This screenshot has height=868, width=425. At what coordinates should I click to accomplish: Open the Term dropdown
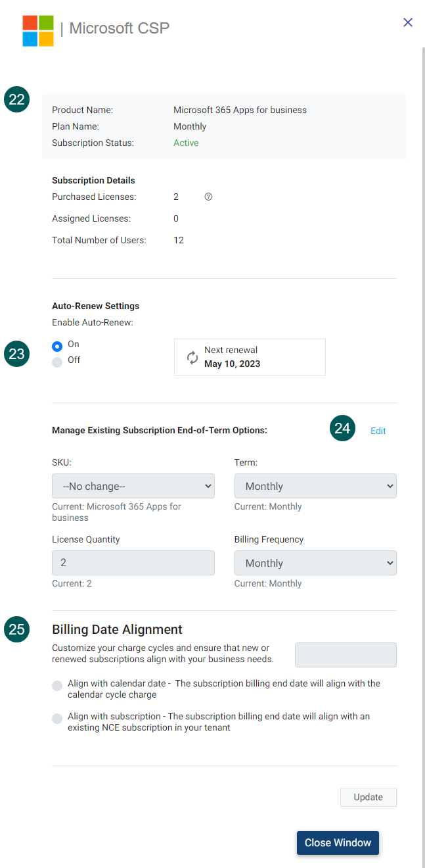pos(315,486)
